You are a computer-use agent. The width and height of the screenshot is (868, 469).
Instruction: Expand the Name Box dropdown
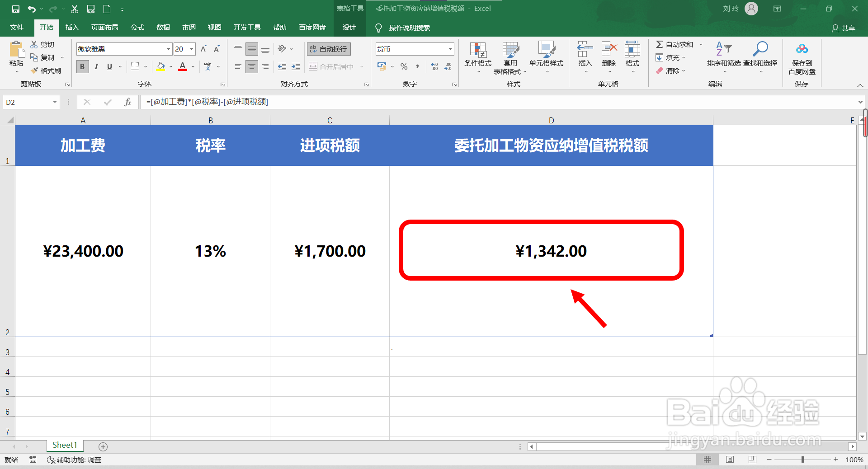[55, 102]
